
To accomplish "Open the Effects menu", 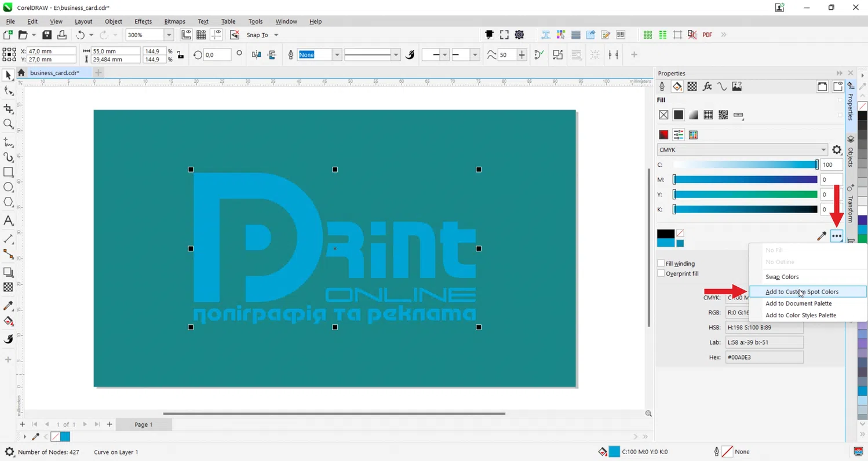I will [x=143, y=21].
